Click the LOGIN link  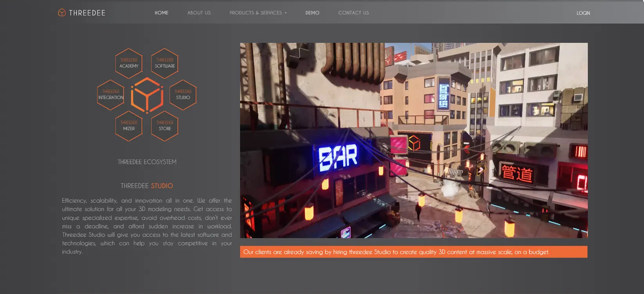(x=583, y=13)
